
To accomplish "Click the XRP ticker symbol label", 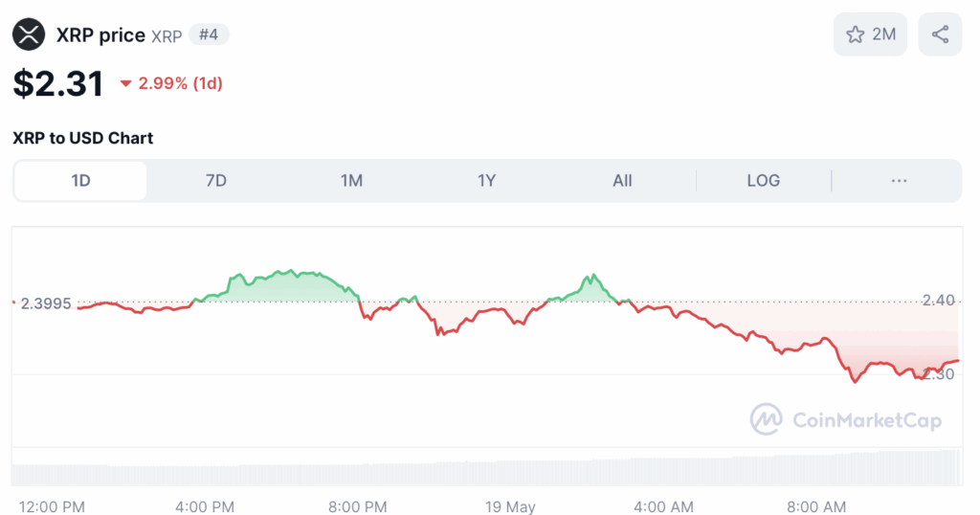I will click(x=167, y=36).
